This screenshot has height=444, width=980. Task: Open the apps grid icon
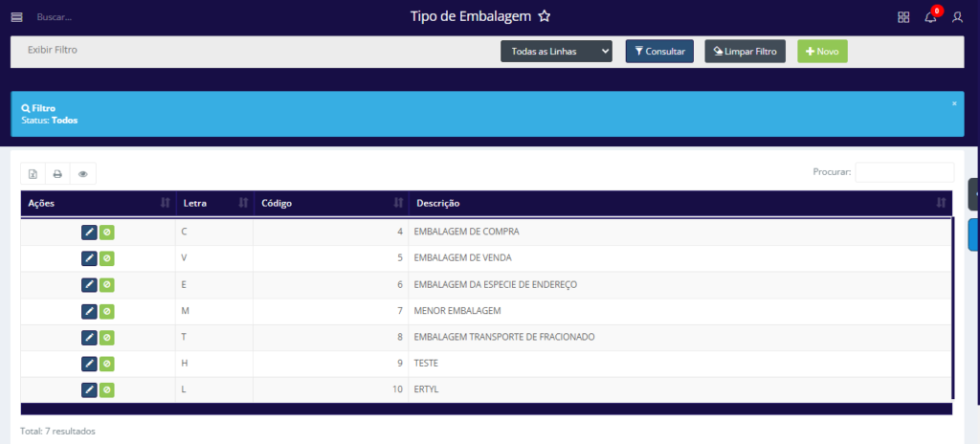pos(903,17)
